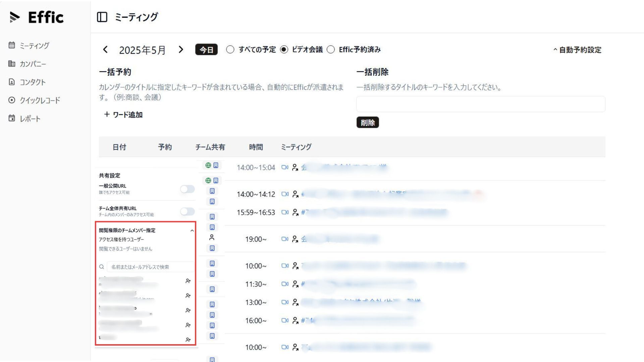Click video camera icon in 14:00~15:04 row
This screenshot has height=362, width=644.
pos(285,167)
